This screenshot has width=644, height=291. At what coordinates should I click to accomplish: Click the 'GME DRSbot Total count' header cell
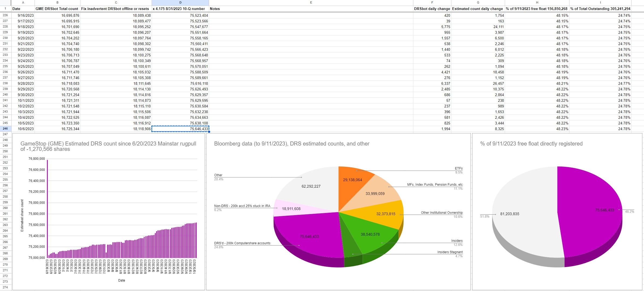57,9
